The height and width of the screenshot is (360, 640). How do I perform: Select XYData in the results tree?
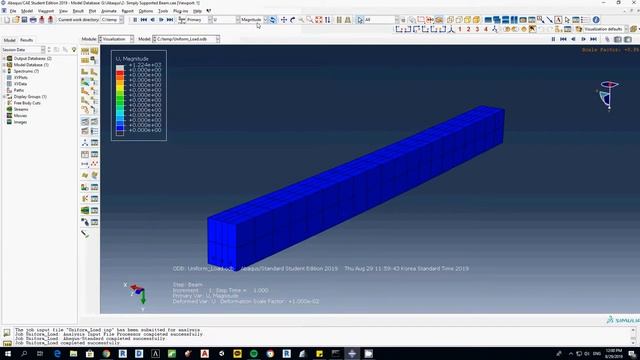[x=20, y=84]
